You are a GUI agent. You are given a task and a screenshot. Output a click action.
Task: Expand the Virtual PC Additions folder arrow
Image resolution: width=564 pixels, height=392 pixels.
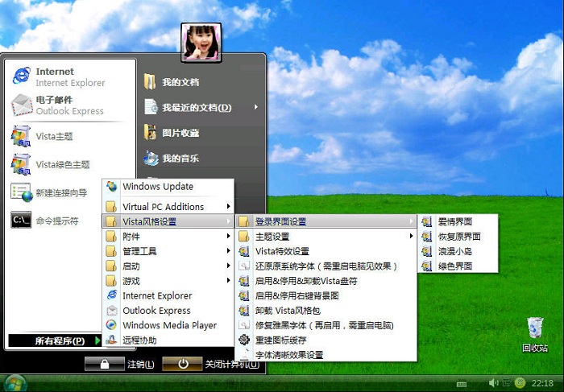(x=228, y=207)
